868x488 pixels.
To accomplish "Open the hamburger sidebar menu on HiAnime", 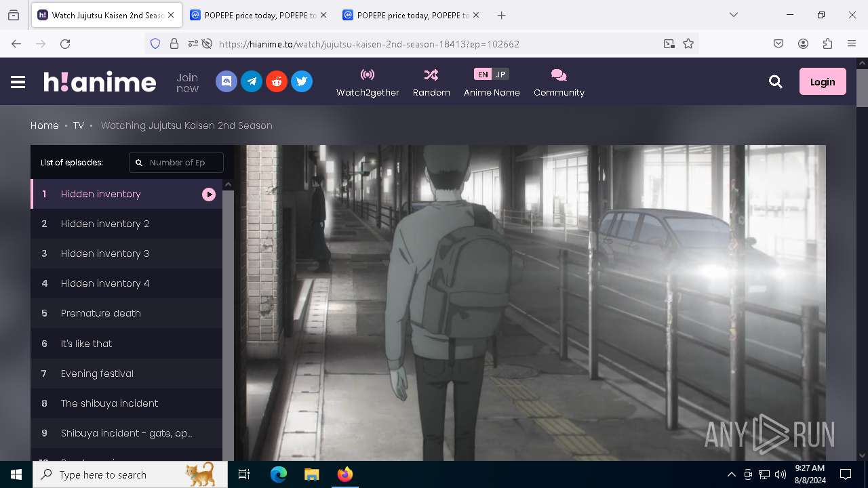I will (18, 82).
